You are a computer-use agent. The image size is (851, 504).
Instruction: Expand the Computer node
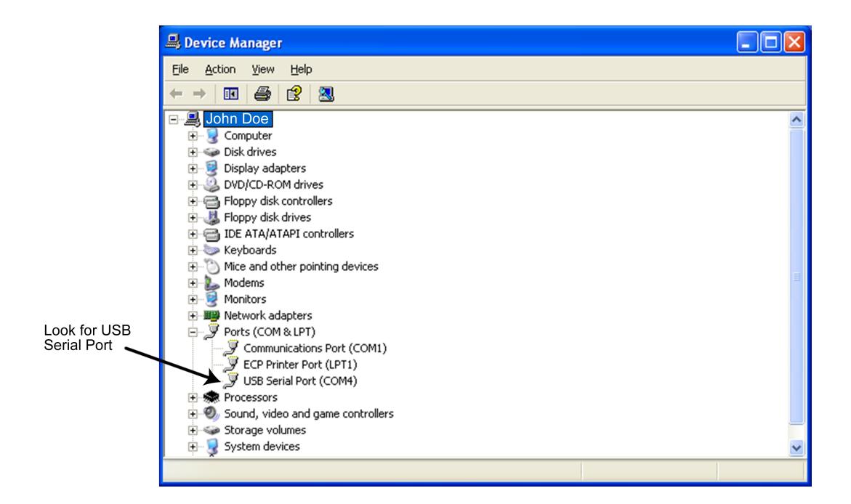(193, 136)
